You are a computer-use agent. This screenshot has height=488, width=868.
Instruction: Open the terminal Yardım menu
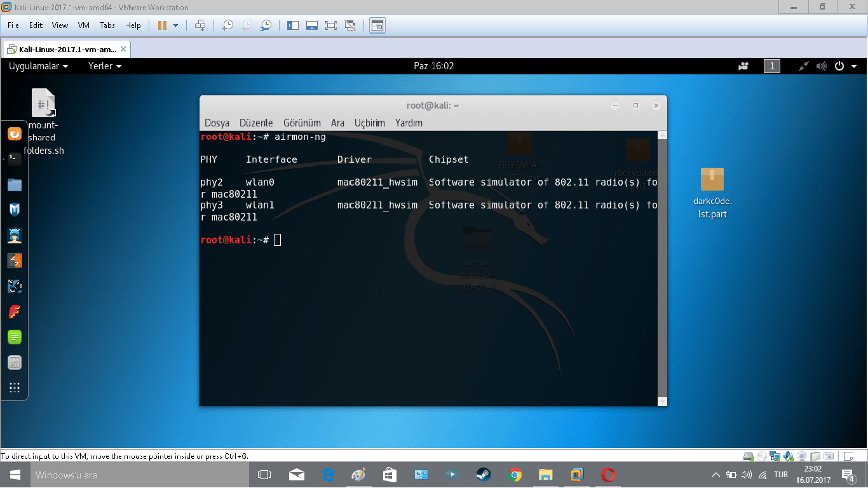pyautogui.click(x=409, y=123)
